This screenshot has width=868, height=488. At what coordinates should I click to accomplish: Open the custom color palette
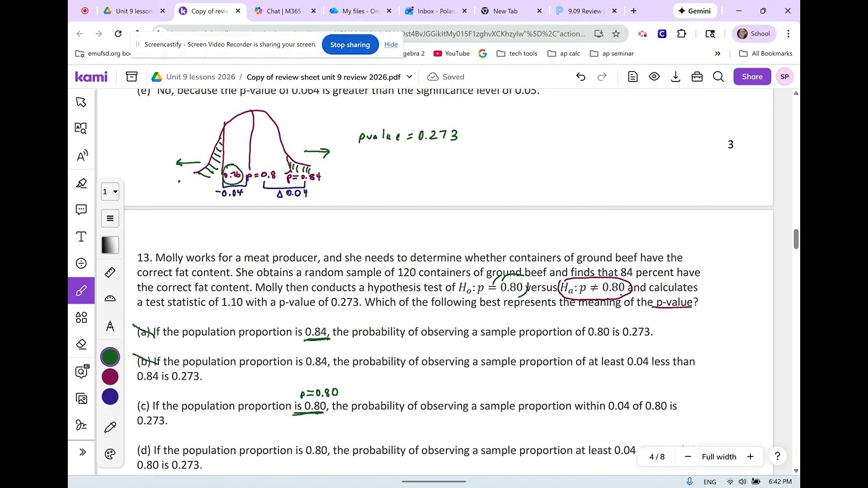click(x=110, y=454)
